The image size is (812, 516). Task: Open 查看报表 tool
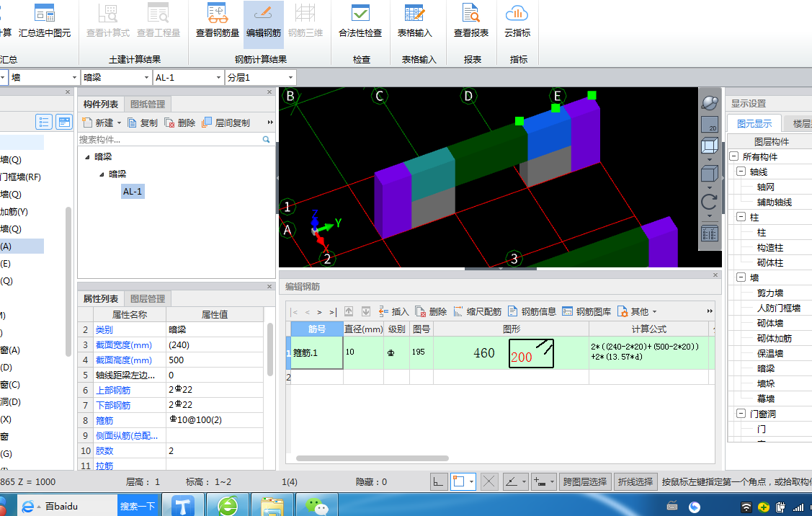[470, 21]
